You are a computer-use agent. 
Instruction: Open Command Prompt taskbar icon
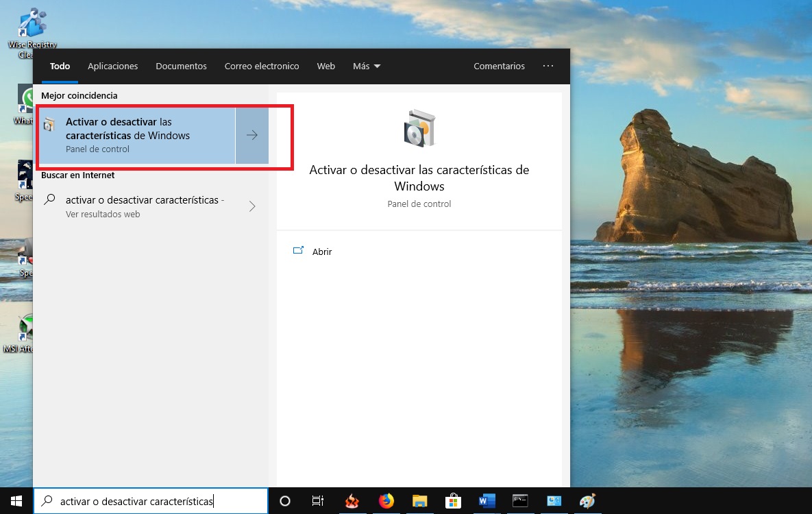pos(520,501)
